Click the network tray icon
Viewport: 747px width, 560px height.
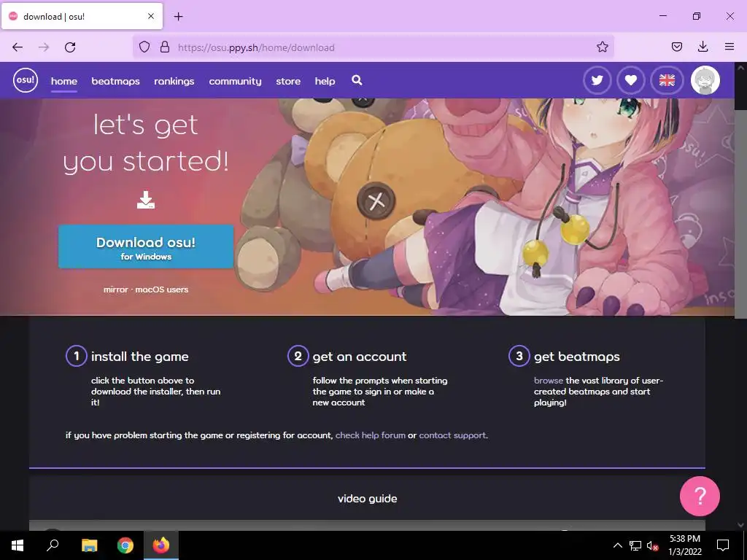(635, 545)
